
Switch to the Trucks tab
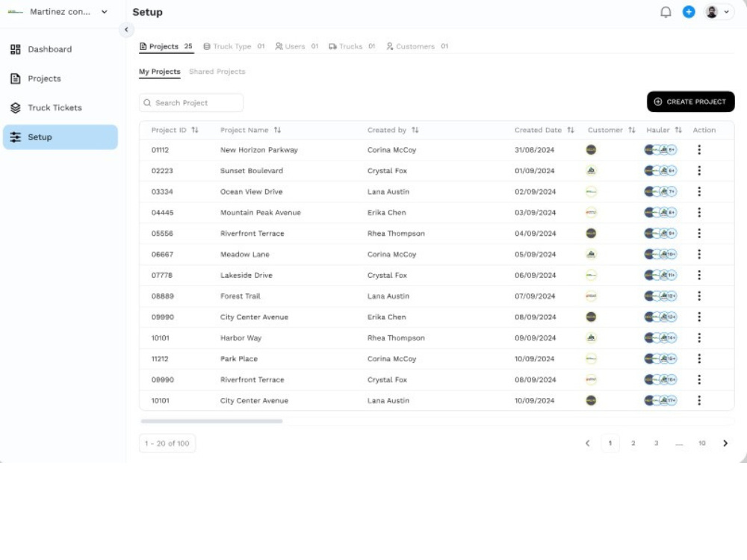tap(352, 46)
